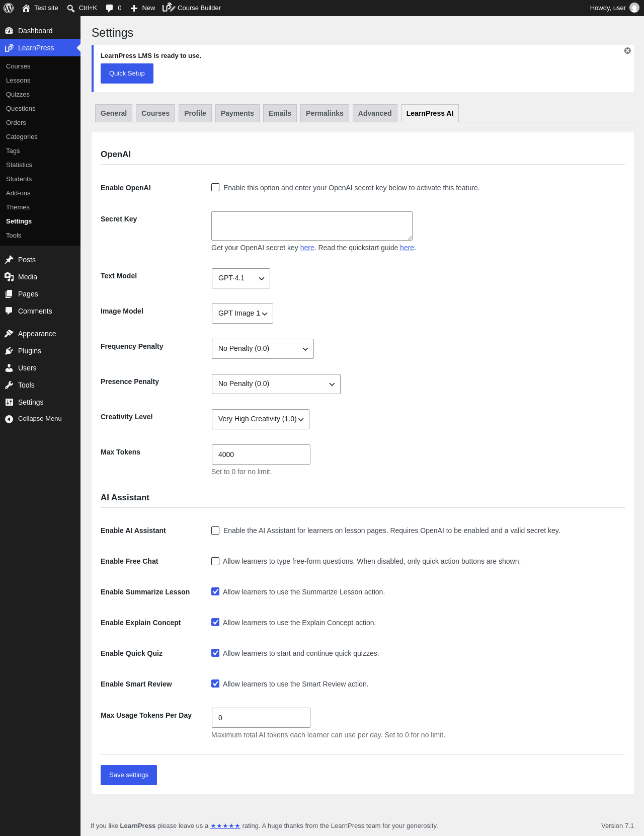The height and width of the screenshot is (836, 644).
Task: Dismiss the LearnPress ready notice
Action: point(627,51)
